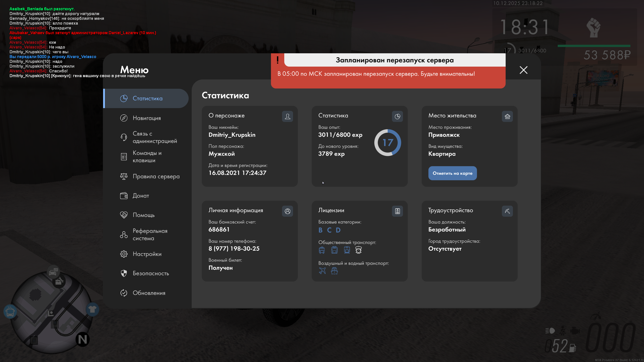Click the level 17 circular progress ring
644x362 pixels.
pos(387,143)
